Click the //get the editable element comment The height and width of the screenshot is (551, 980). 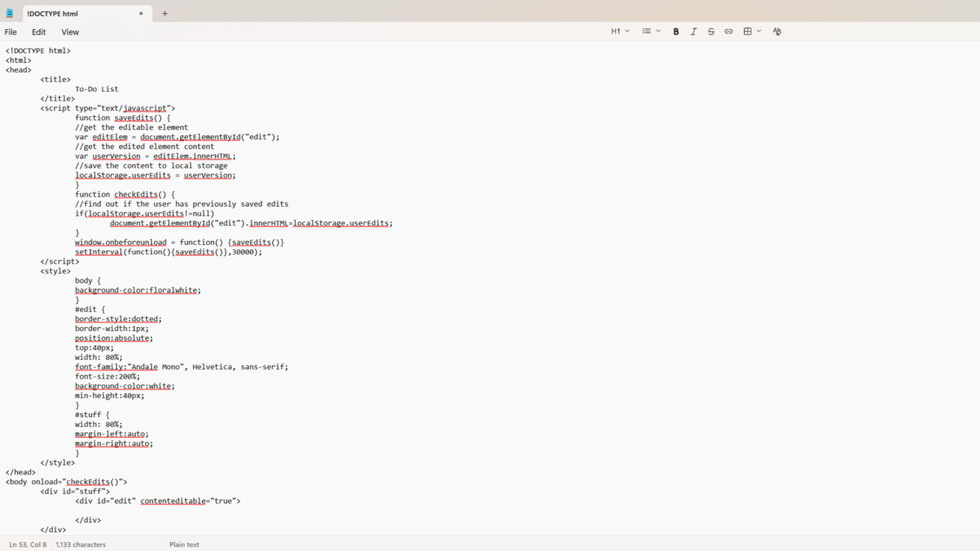(131, 127)
